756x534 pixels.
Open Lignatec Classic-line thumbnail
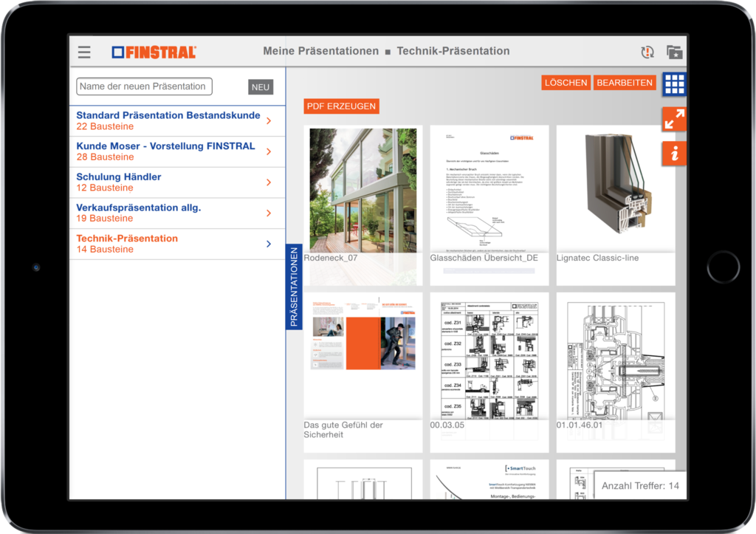coord(616,205)
